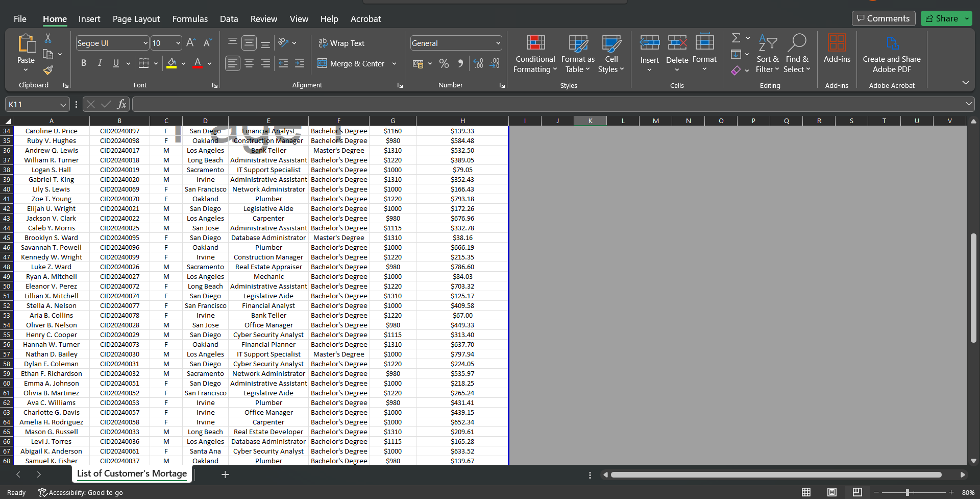
Task: Open the font size dropdown
Action: coord(178,43)
